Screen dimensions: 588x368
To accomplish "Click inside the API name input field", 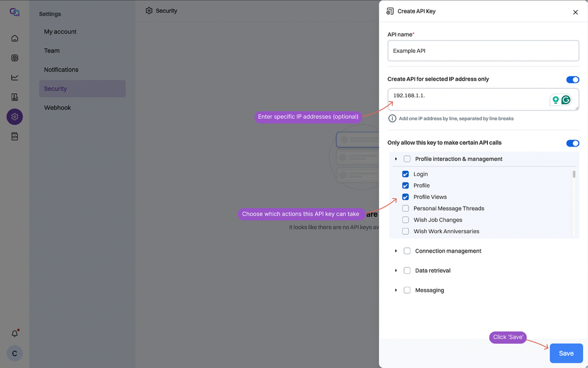I will (482, 51).
